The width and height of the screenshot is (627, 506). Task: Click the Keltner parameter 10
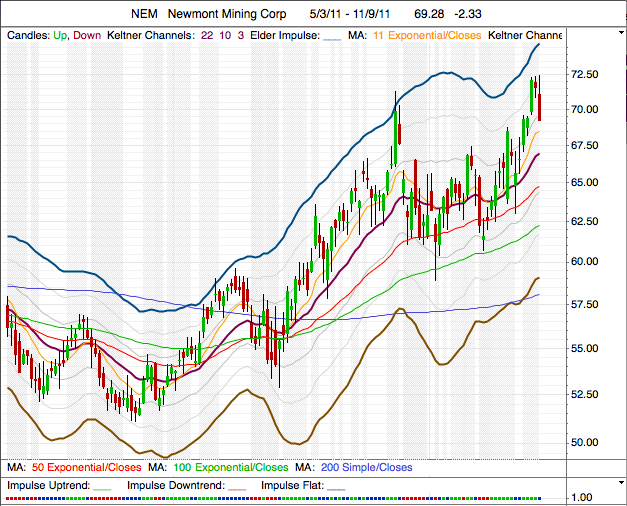tap(225, 36)
